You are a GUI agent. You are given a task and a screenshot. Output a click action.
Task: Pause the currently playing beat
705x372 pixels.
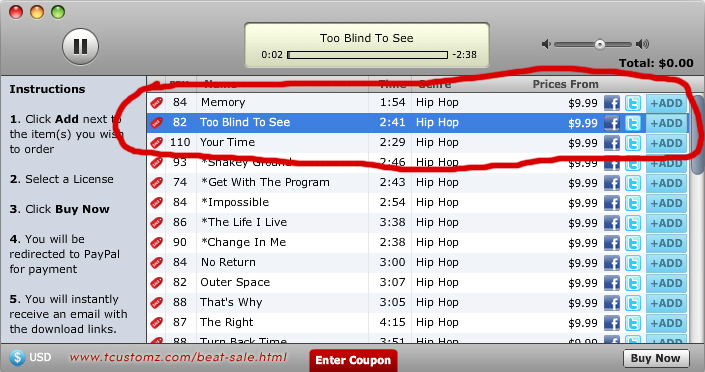pyautogui.click(x=80, y=46)
